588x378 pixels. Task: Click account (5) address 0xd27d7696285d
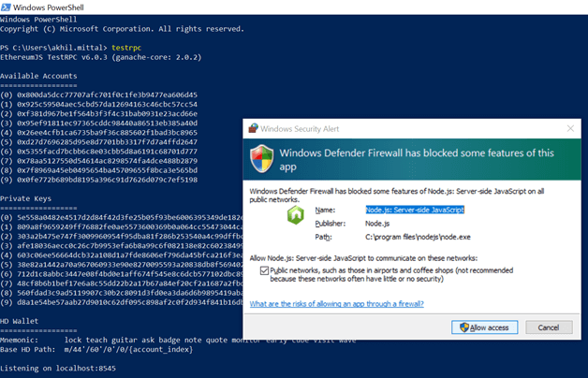point(108,142)
